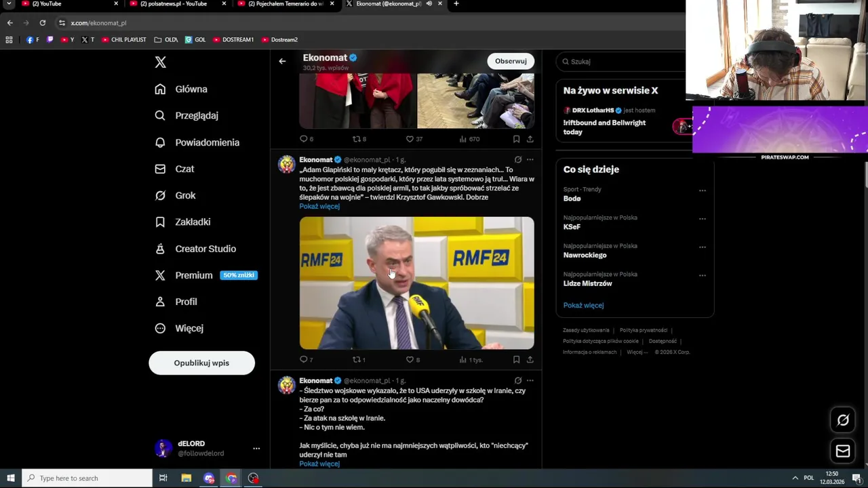Open more options for Bodø trend

[703, 190]
